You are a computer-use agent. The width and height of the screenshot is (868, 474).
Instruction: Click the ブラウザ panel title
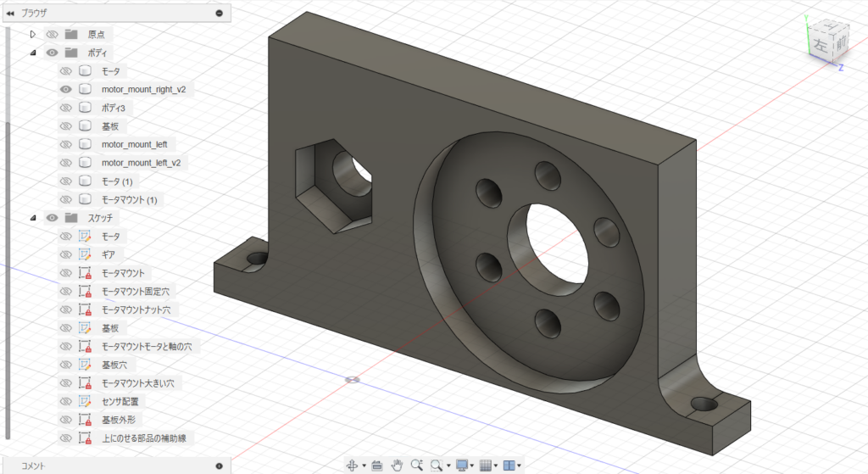click(x=34, y=13)
